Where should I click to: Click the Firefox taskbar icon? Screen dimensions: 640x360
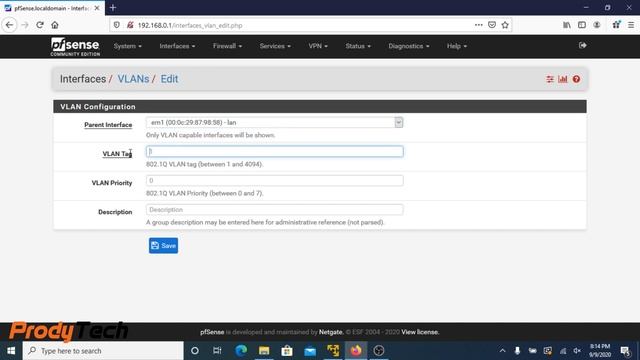click(356, 351)
